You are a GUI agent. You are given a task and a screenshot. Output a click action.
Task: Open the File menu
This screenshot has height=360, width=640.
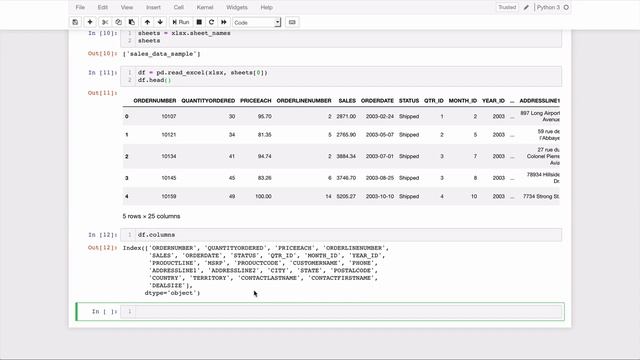click(80, 7)
